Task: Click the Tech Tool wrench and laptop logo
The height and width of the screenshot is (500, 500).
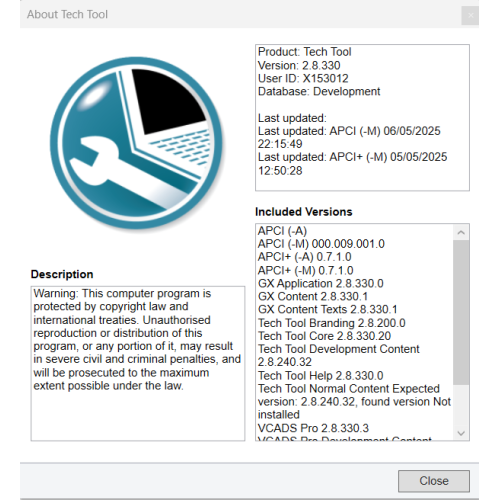Action: point(136,144)
